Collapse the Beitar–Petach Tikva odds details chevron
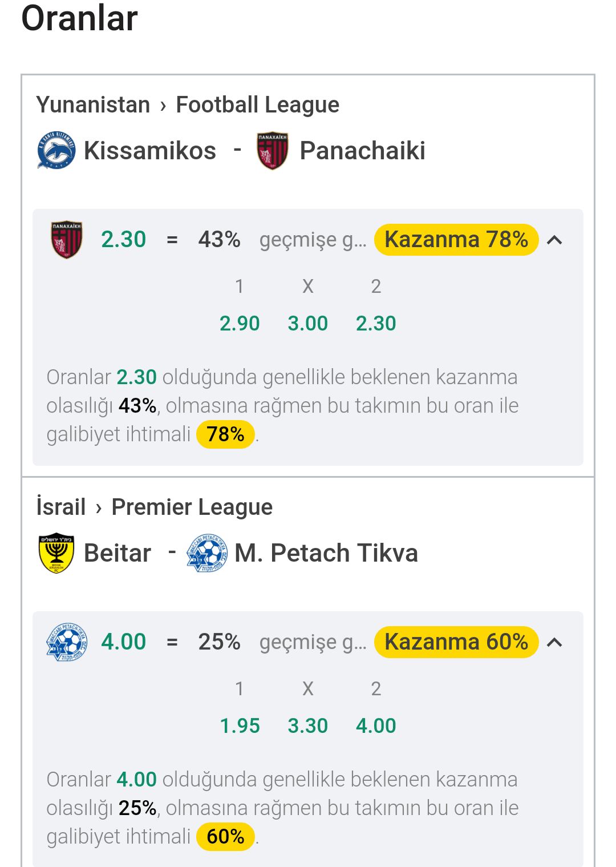This screenshot has height=867, width=616. pos(554,643)
